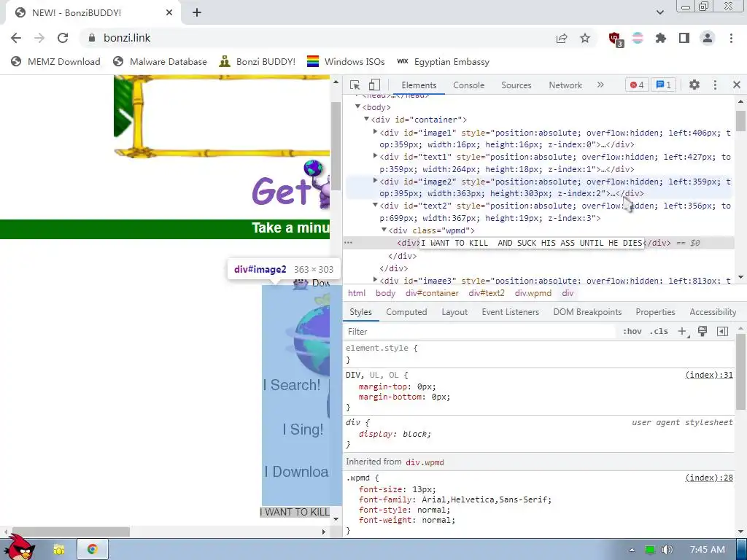Expand the div id="text1" node

coord(376,156)
